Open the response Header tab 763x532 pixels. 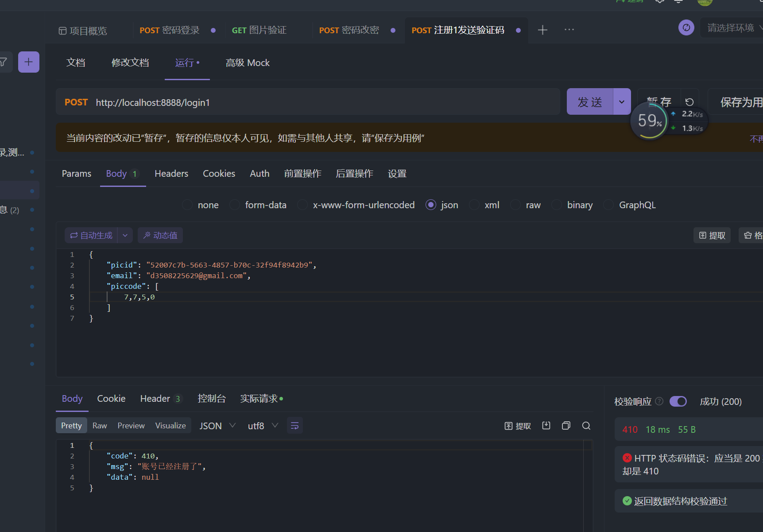click(x=160, y=399)
